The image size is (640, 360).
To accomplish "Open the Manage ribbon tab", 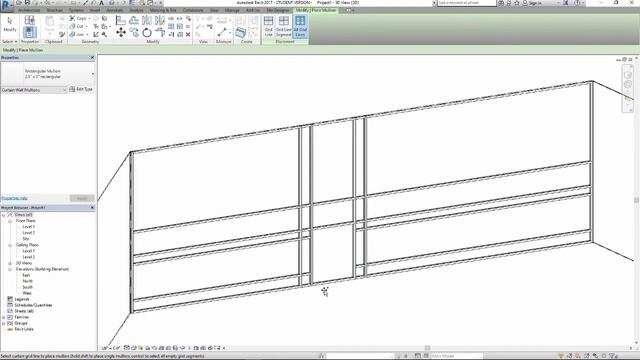I will (232, 10).
